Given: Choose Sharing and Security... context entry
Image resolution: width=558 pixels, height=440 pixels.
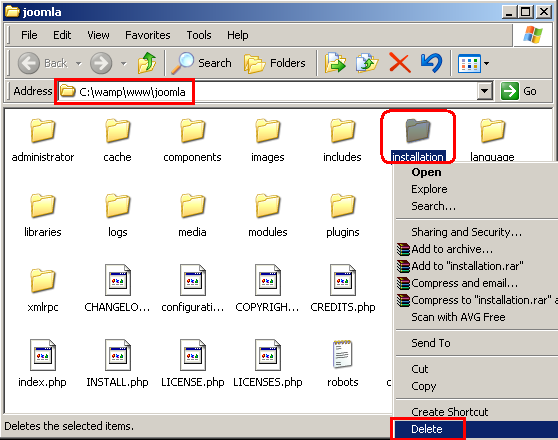Looking at the screenshot, I should pyautogui.click(x=477, y=232).
